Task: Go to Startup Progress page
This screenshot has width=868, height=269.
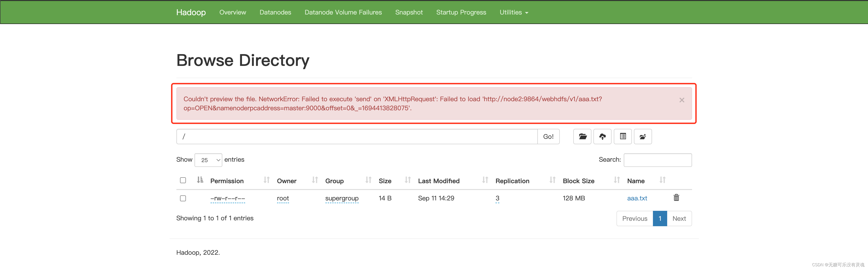Action: (x=461, y=12)
